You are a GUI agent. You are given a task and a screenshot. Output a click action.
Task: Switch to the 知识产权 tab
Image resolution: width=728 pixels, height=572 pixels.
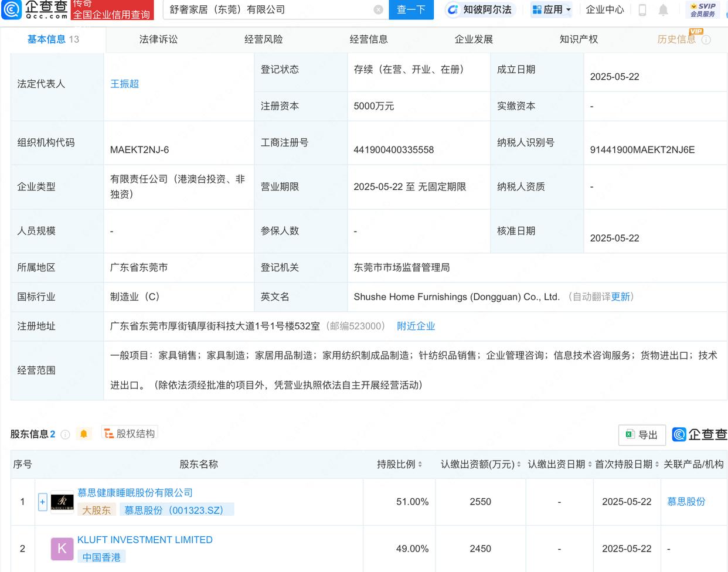coord(579,39)
